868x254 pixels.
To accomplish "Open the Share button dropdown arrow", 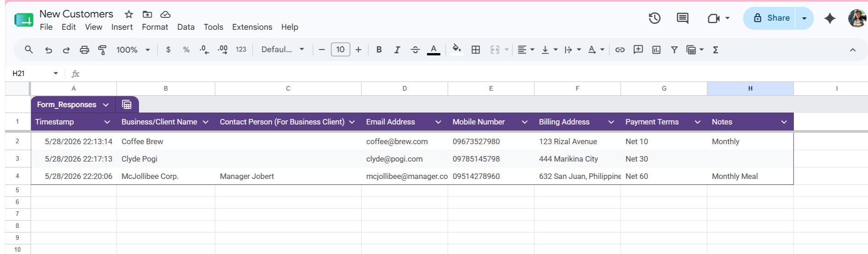I will 804,18.
